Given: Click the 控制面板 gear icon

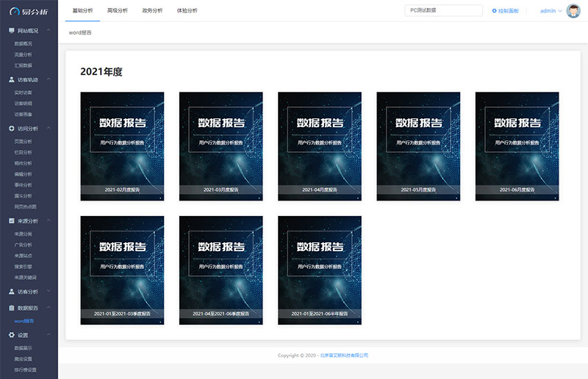Looking at the screenshot, I should (x=494, y=11).
